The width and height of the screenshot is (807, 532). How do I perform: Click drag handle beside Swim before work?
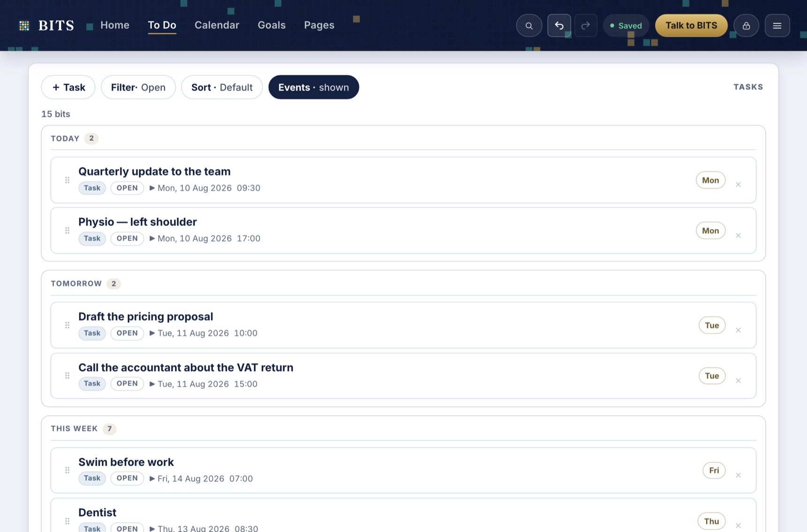coord(67,470)
